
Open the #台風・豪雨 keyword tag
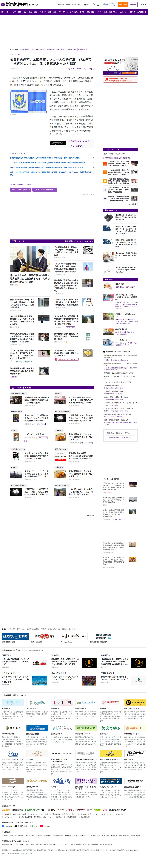coord(25,50)
